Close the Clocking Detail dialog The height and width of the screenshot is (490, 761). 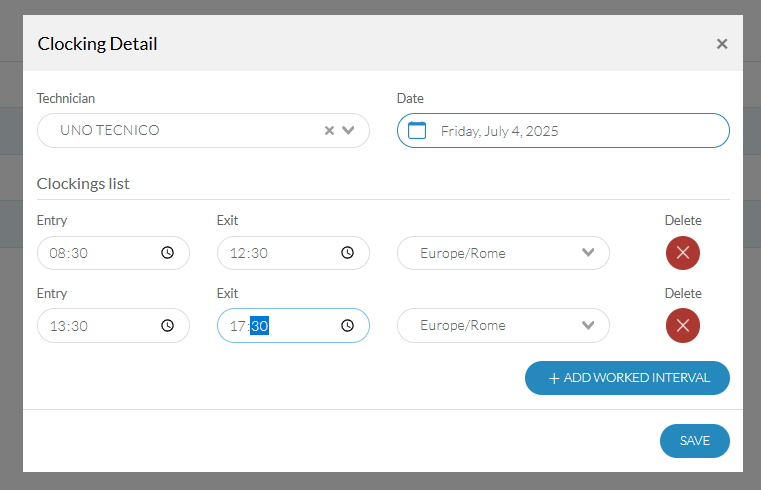point(722,44)
